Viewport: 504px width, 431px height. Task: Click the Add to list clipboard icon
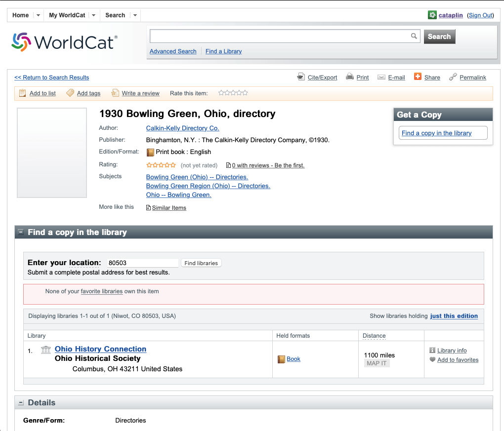point(23,93)
